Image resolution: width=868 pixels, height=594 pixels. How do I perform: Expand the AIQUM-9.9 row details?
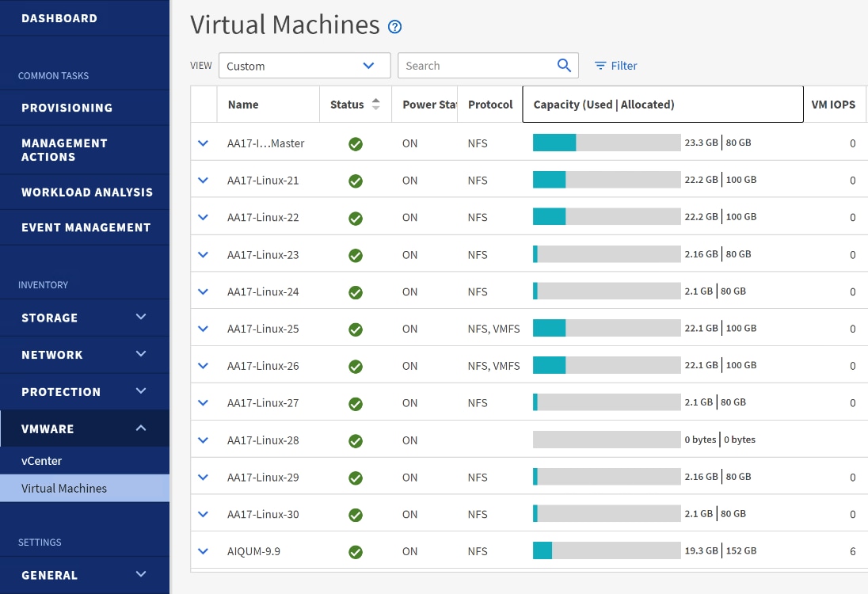tap(204, 551)
